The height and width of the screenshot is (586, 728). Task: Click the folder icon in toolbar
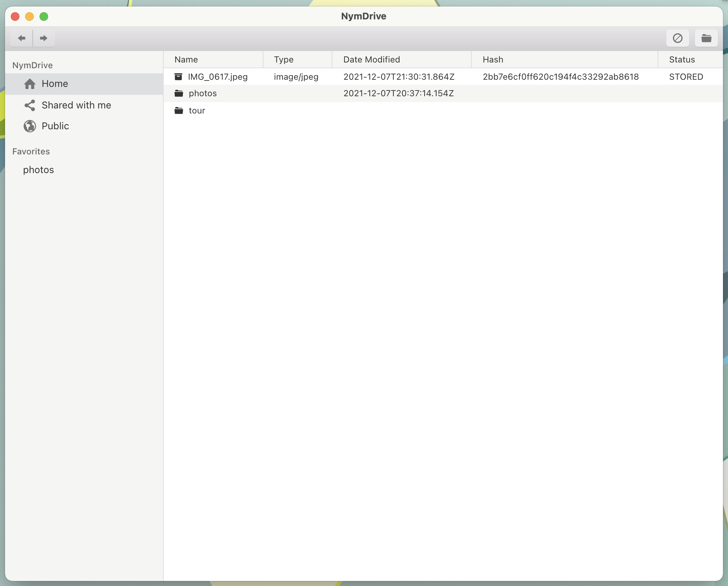coord(706,38)
